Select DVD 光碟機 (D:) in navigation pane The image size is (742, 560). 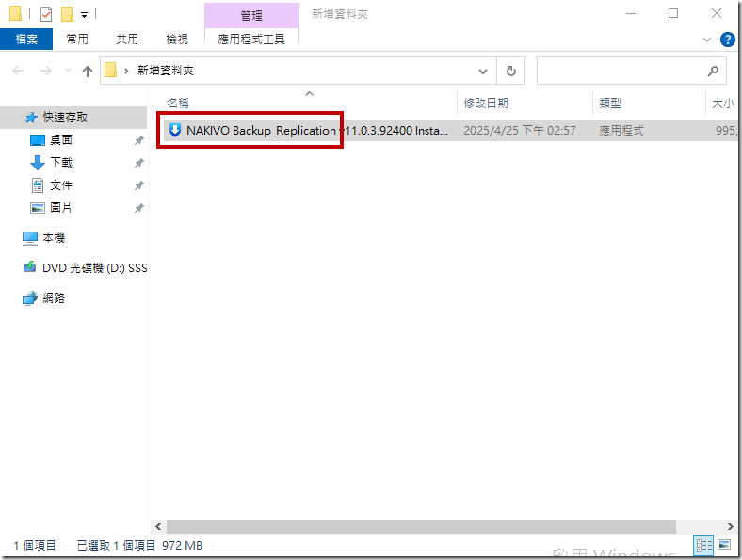(95, 268)
